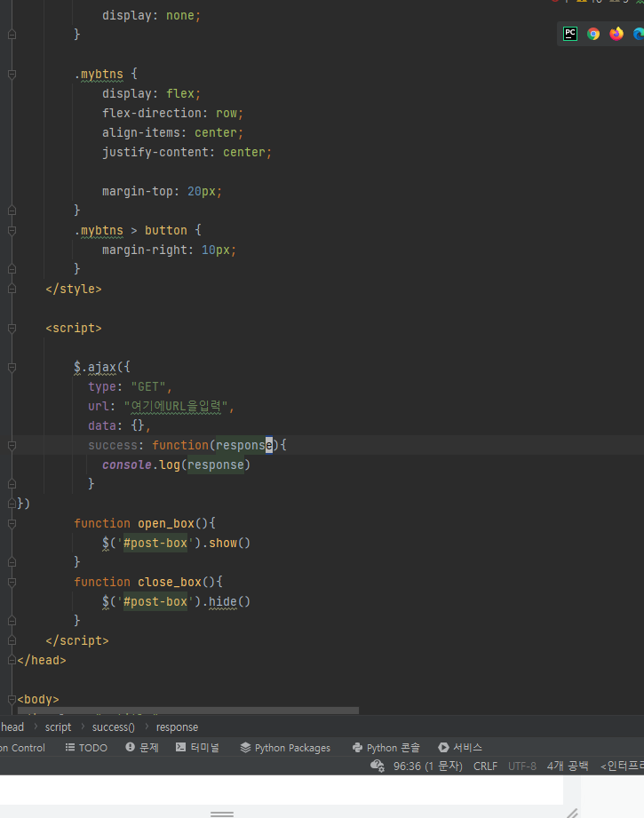Select response in the breadcrumb bar

177,727
